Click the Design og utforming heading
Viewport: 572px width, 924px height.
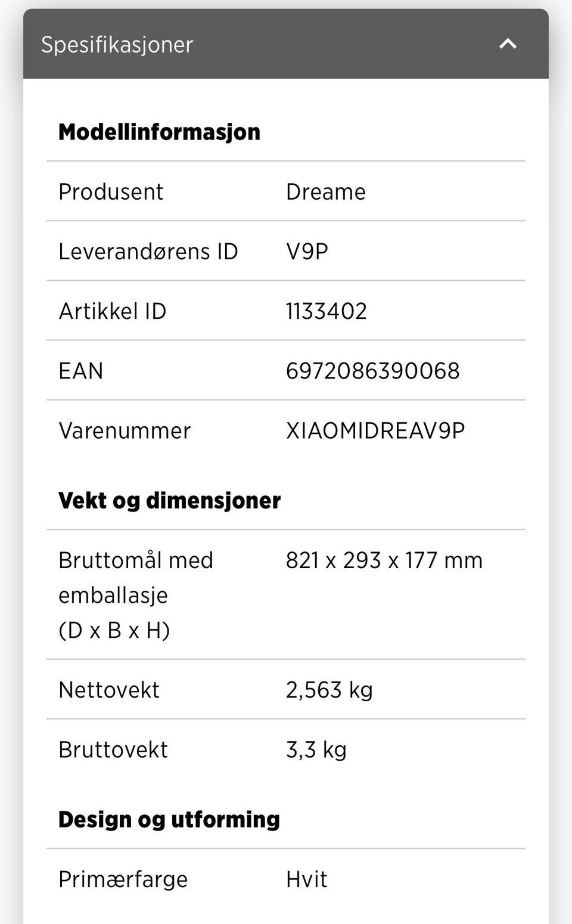[169, 820]
